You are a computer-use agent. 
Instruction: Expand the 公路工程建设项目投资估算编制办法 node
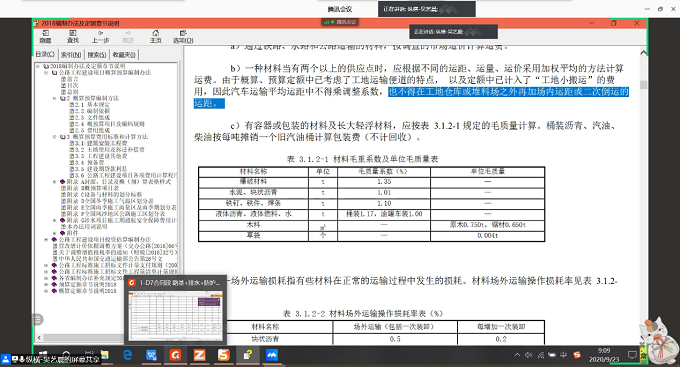click(x=46, y=239)
